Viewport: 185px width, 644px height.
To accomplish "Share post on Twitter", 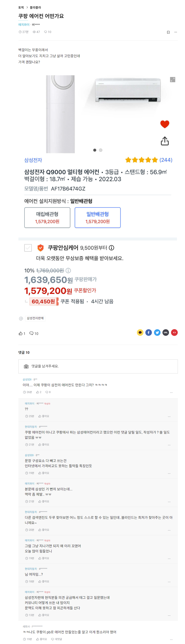I will point(157,333).
